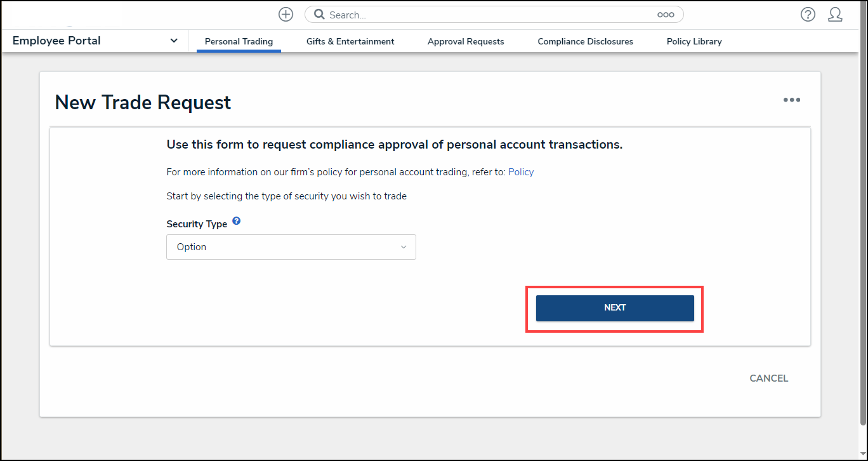This screenshot has height=461, width=868.
Task: Switch to the Personal Trading tab
Action: [239, 41]
